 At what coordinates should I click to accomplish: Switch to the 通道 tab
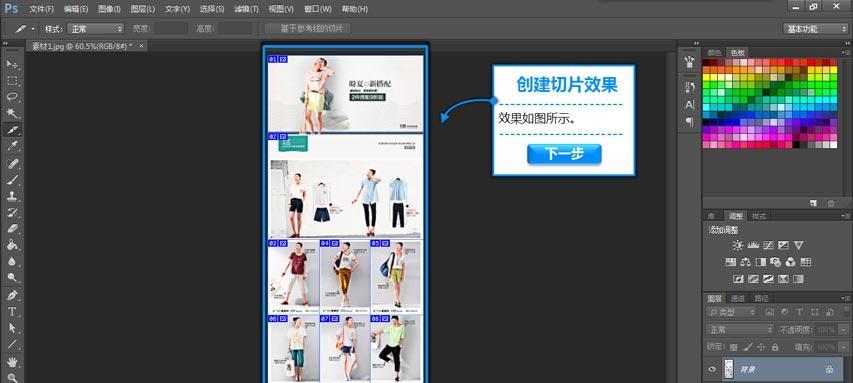(738, 298)
